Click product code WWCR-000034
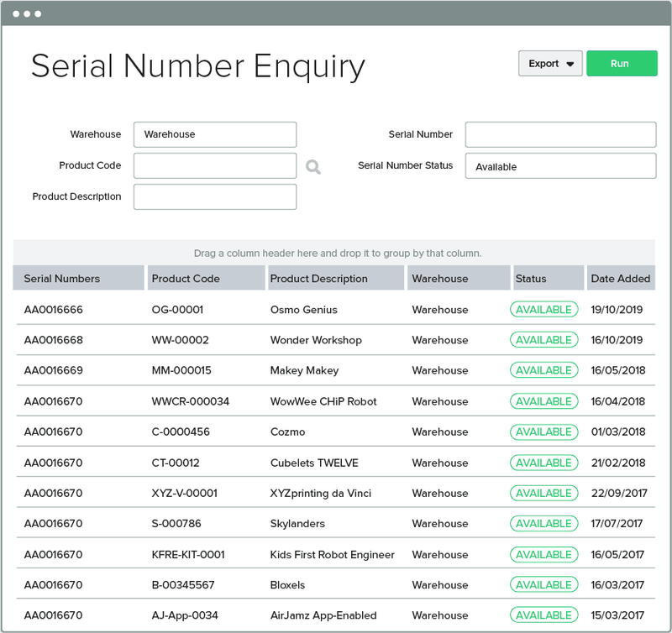672x633 pixels. [x=191, y=401]
